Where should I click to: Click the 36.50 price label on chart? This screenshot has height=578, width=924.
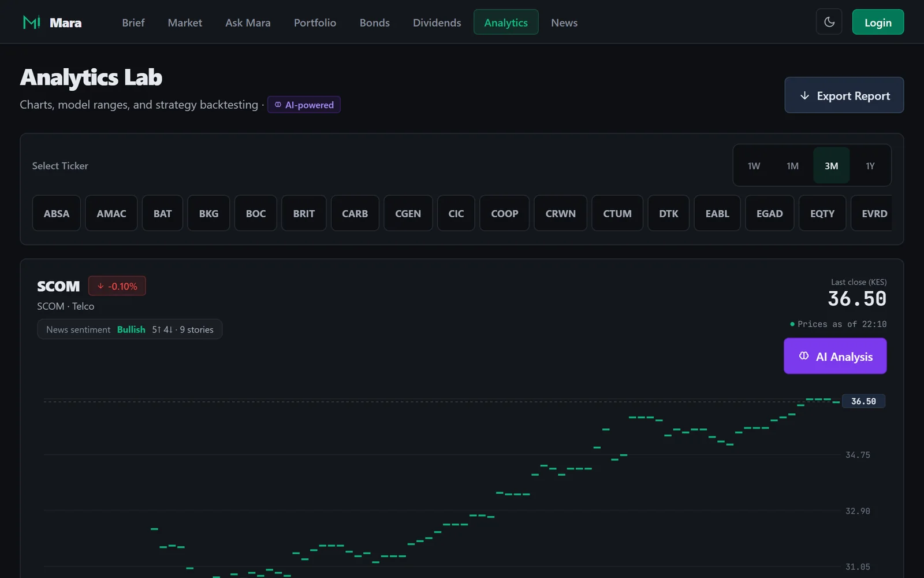863,401
